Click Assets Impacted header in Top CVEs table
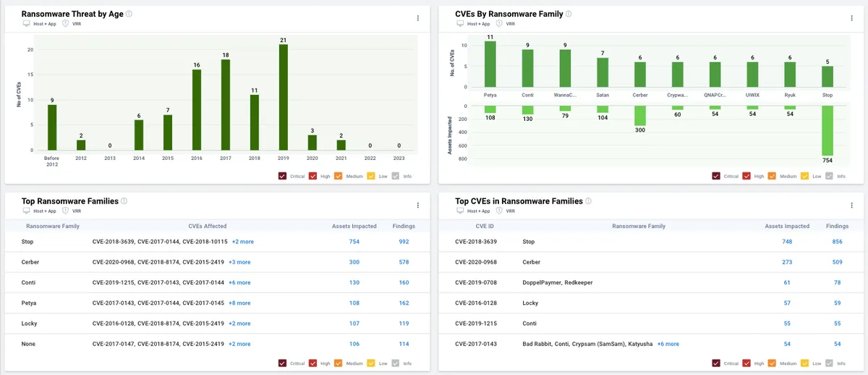This screenshot has height=375, width=868. (787, 226)
